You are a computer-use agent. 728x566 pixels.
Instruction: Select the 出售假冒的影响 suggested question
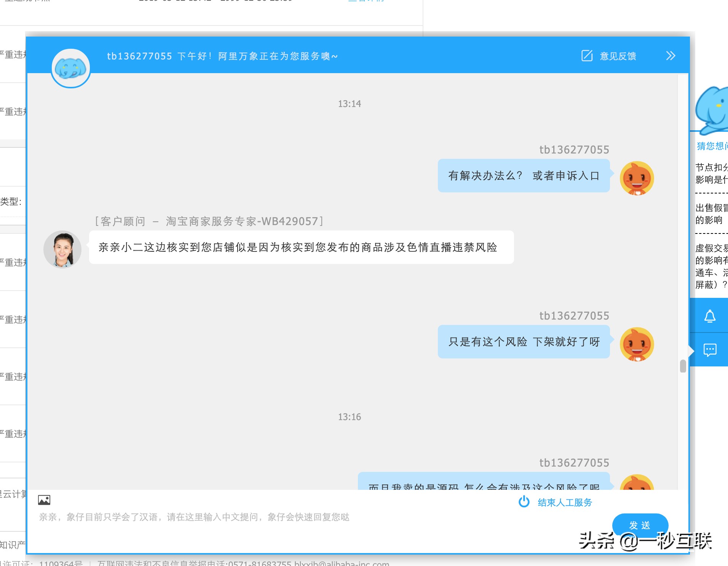pyautogui.click(x=710, y=214)
